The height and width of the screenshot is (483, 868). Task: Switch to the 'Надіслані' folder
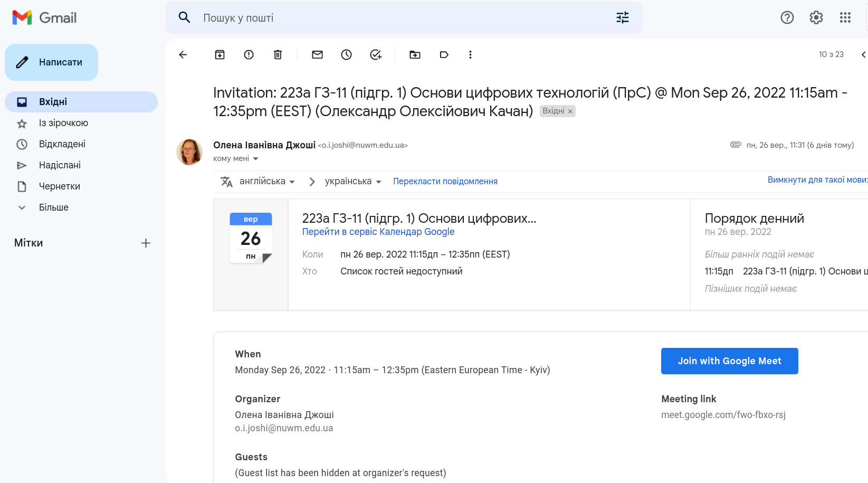click(x=60, y=165)
